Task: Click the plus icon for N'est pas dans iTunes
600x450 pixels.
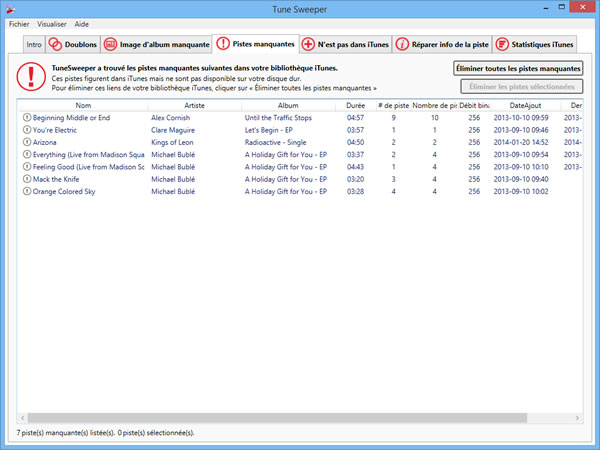Action: (x=308, y=44)
